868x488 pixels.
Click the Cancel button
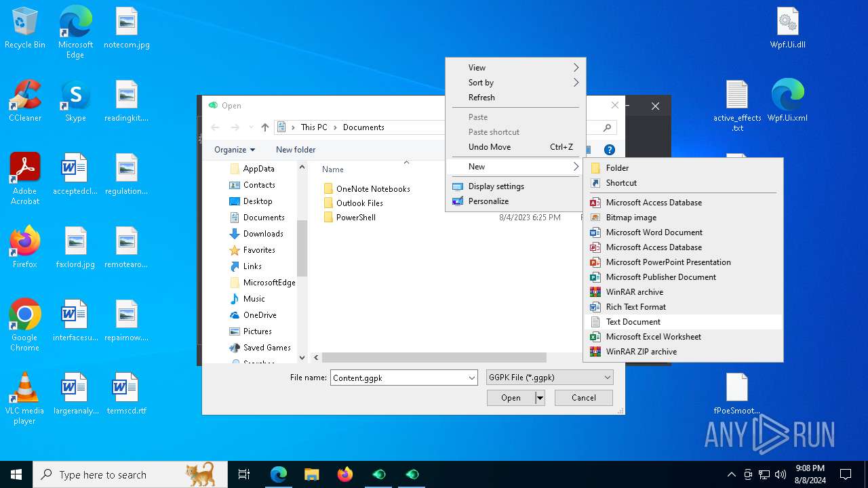[584, 398]
